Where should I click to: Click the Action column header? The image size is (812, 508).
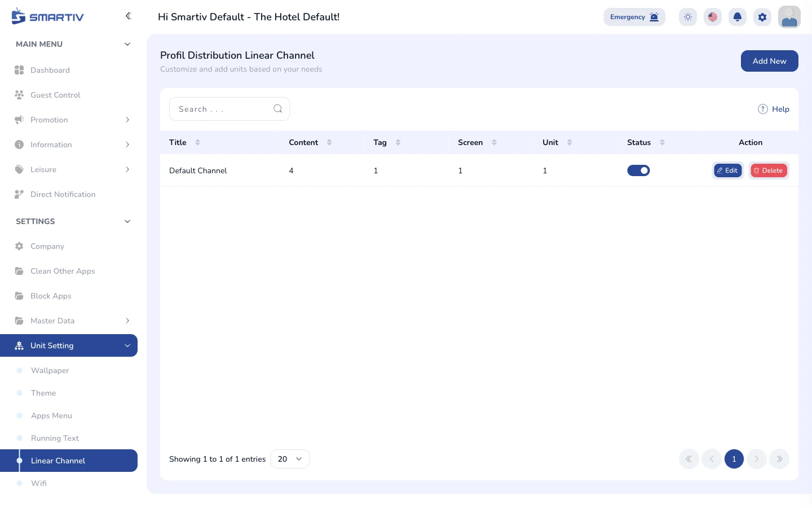coord(751,142)
